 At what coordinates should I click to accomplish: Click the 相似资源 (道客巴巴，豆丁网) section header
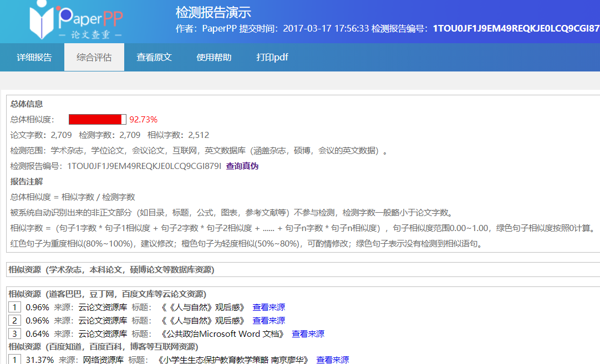pyautogui.click(x=108, y=294)
